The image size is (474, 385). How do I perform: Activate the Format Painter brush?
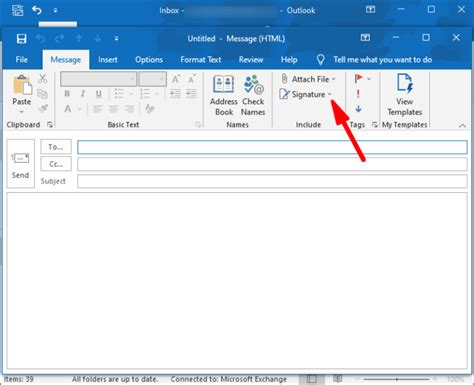[43, 109]
